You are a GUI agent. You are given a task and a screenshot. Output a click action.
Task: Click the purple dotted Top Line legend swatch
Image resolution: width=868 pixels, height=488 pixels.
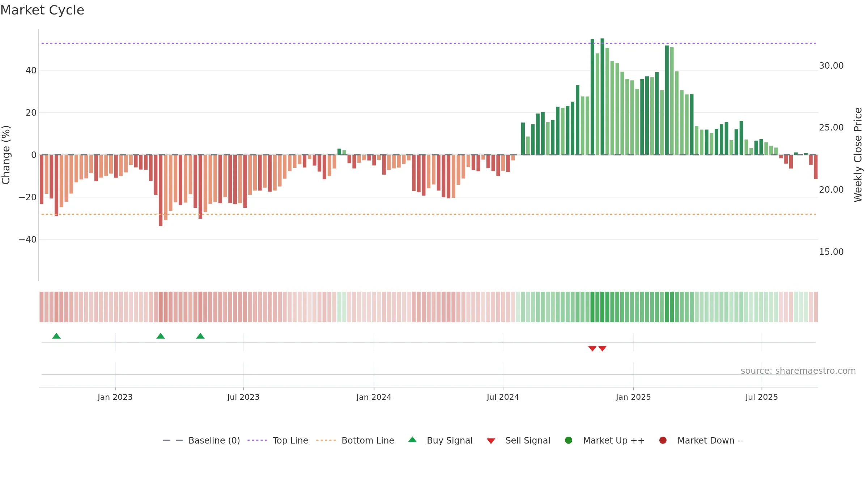click(257, 440)
